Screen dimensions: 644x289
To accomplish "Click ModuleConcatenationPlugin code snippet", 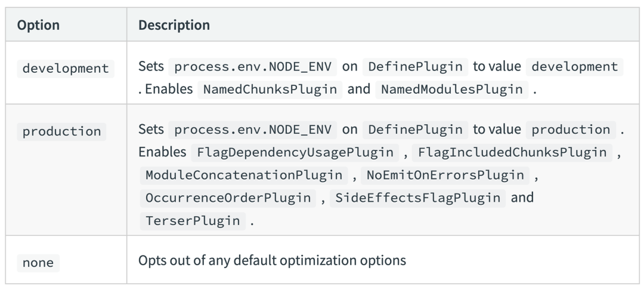I will pos(245,175).
